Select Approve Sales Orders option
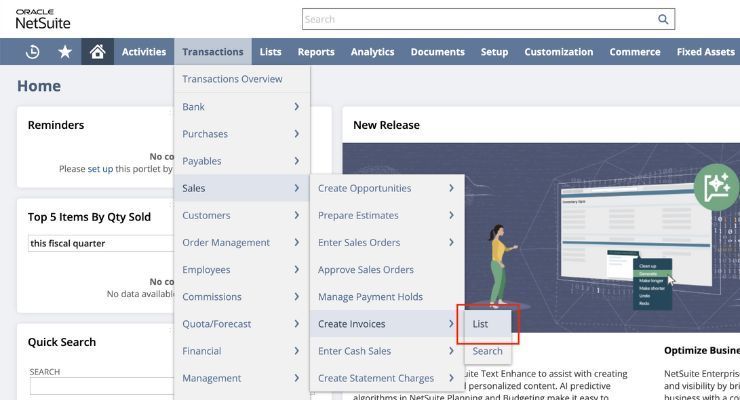Screen dimensions: 740x400 click(x=387, y=269)
